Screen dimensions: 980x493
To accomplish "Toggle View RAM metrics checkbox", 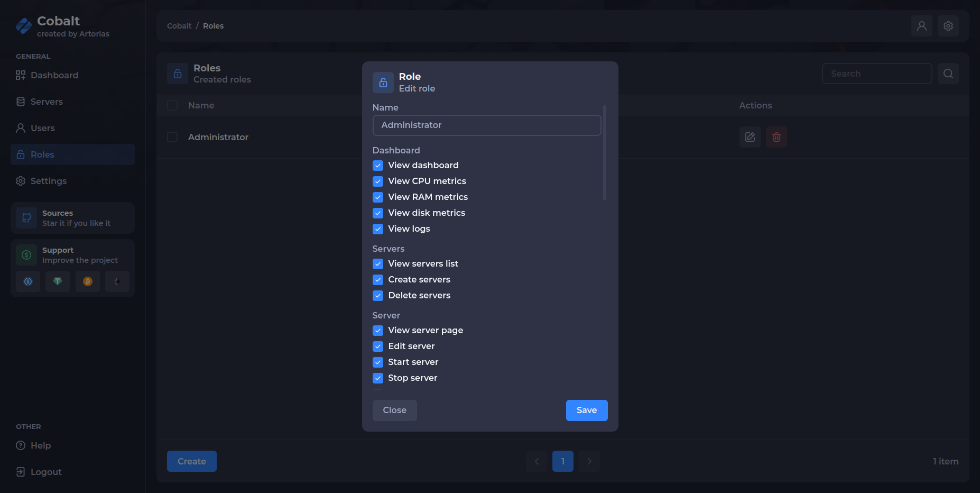I will coord(378,197).
